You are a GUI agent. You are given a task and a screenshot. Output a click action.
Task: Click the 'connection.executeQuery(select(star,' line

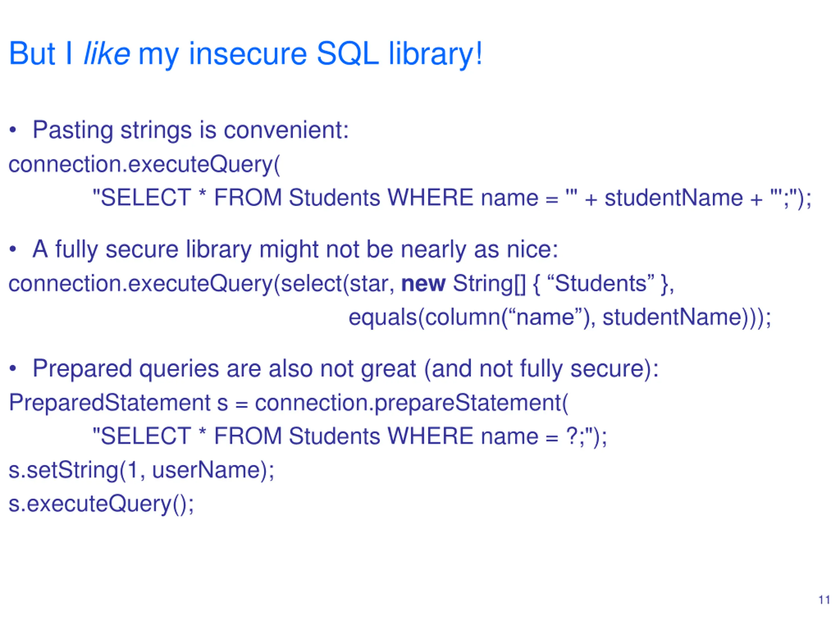pyautogui.click(x=341, y=284)
